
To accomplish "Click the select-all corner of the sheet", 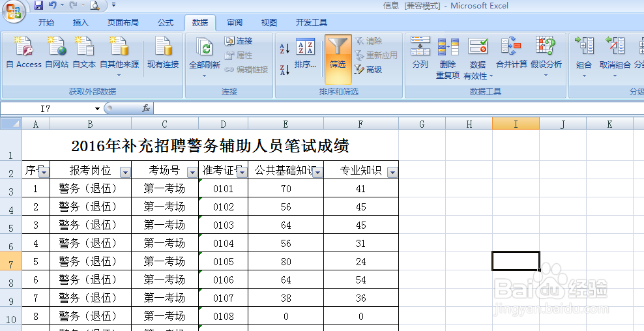I will point(10,124).
